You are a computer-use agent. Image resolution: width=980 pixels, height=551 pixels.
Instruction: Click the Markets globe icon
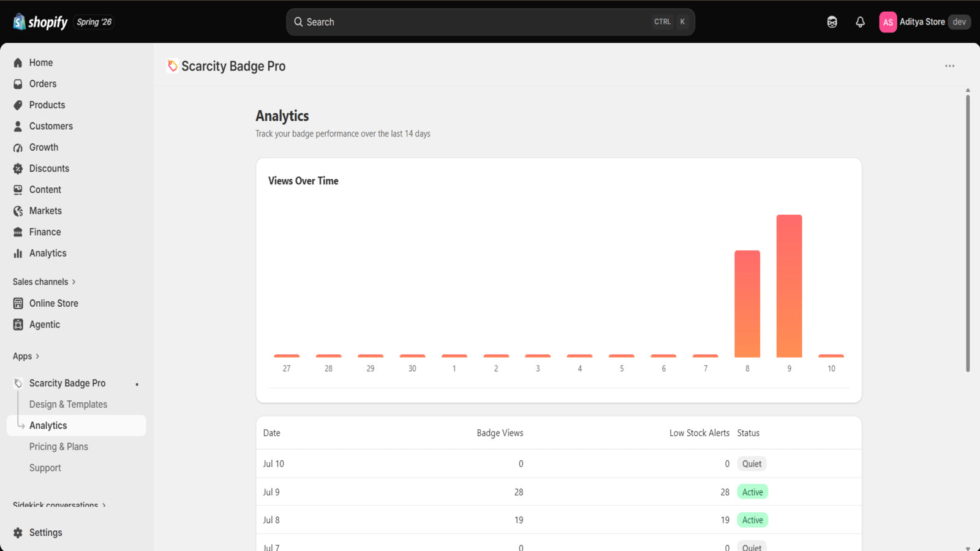point(18,211)
